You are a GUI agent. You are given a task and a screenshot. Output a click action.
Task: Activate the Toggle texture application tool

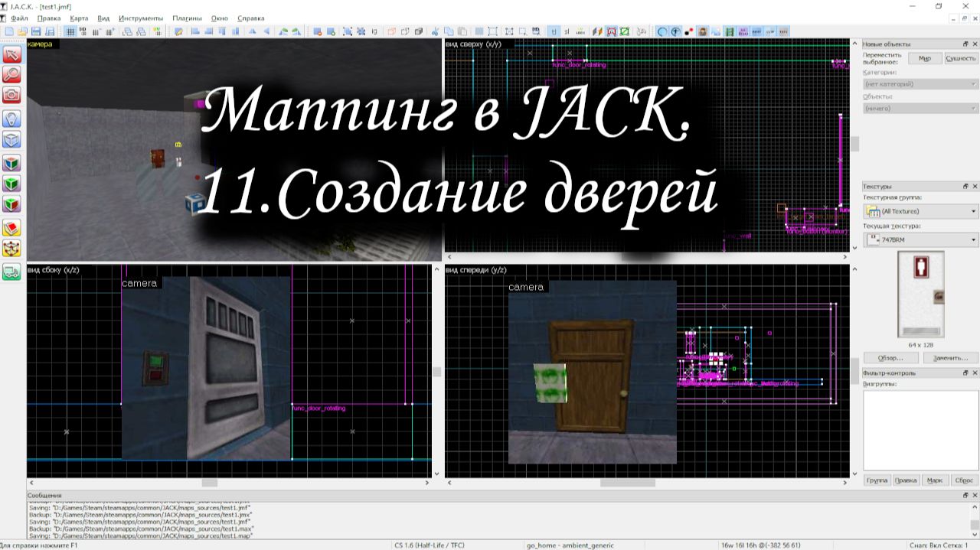(11, 163)
